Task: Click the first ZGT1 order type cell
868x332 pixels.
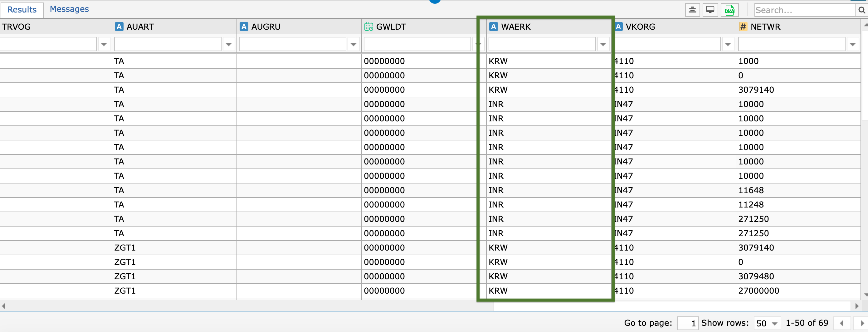Action: coord(174,248)
